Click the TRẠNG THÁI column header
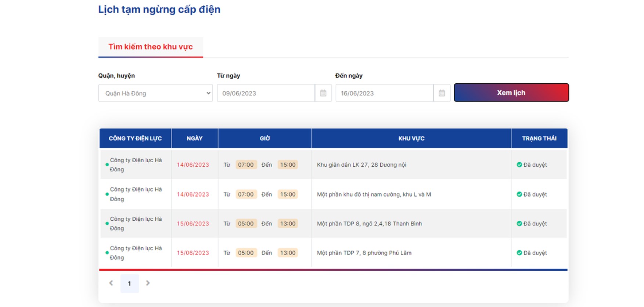Viewport: 644px width, 307px height. click(539, 138)
